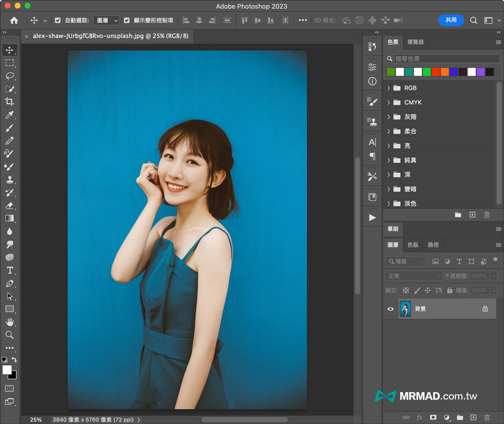Click foreground color white swatch
The image size is (504, 424).
(7, 370)
